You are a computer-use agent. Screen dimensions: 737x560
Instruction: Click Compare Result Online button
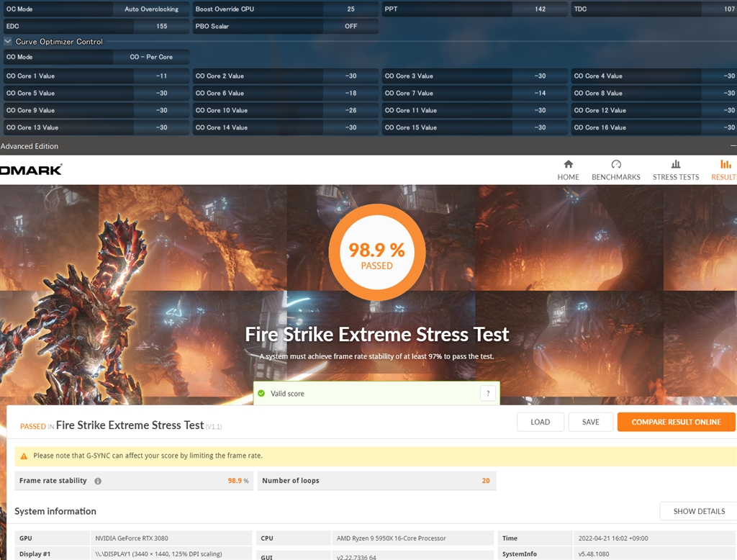pyautogui.click(x=676, y=422)
